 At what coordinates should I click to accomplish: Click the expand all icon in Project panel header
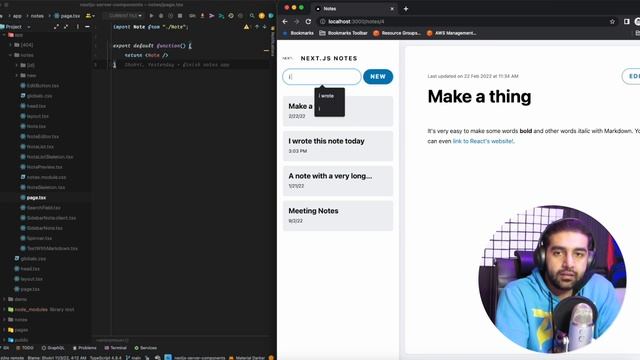pos(56,27)
